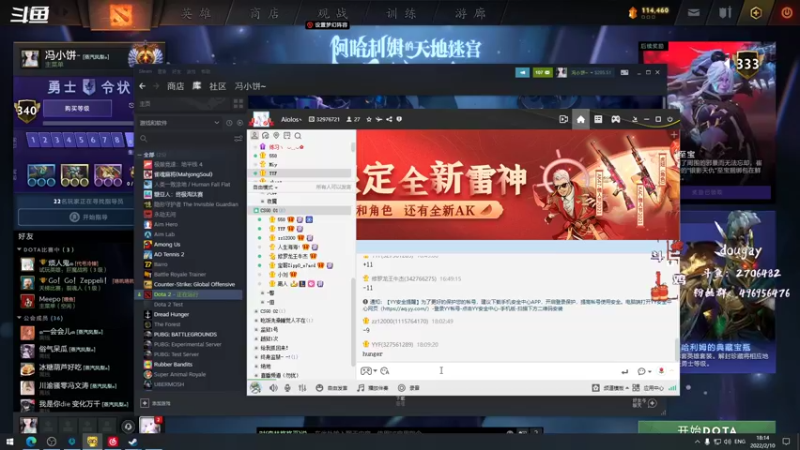Open the Dota 2 商店 store tab

pos(264,13)
